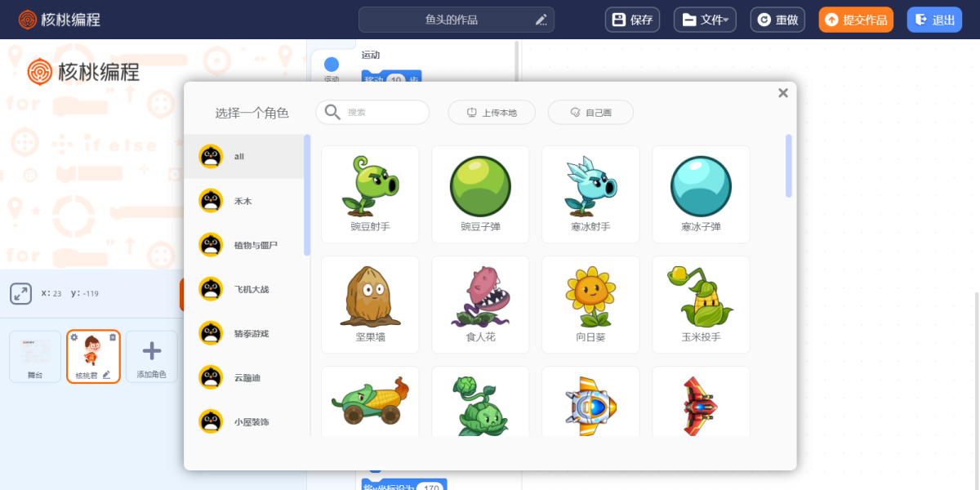Choose the 寒冰射手 sprite

coord(590,194)
